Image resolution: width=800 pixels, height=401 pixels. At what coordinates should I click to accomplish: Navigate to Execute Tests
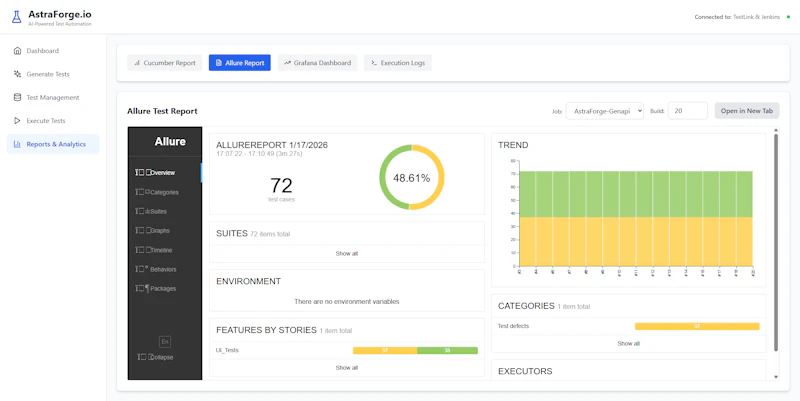(x=53, y=121)
